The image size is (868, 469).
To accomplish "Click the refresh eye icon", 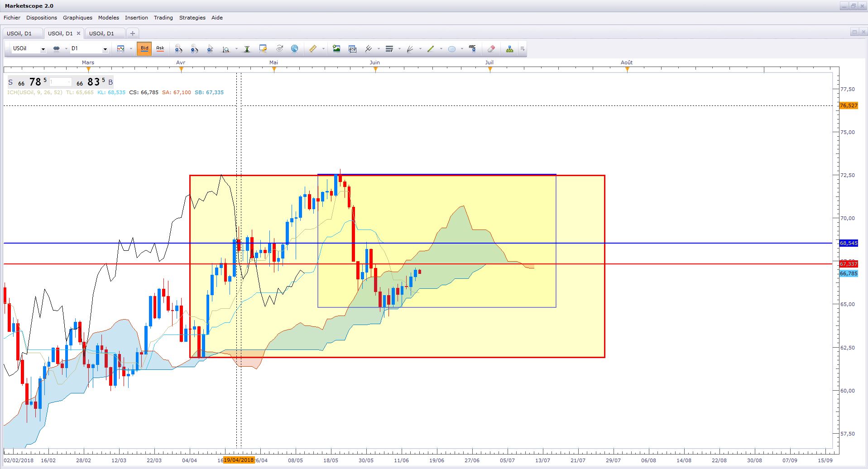I will [x=279, y=48].
